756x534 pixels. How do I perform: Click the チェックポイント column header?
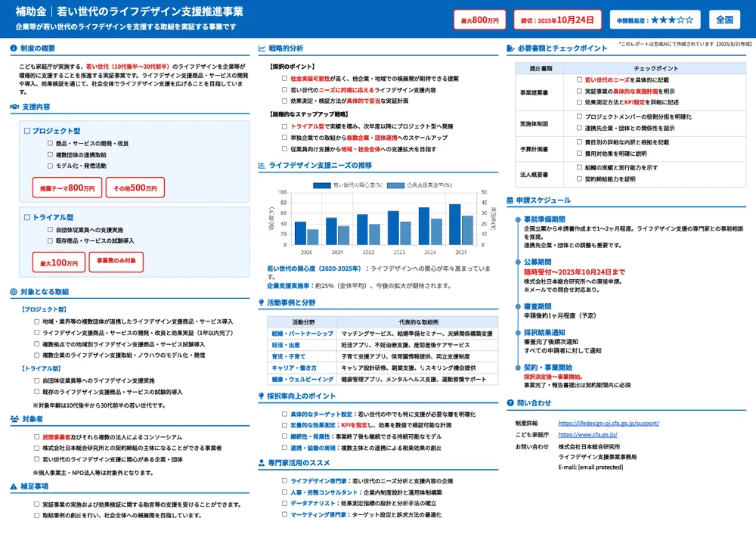click(655, 69)
